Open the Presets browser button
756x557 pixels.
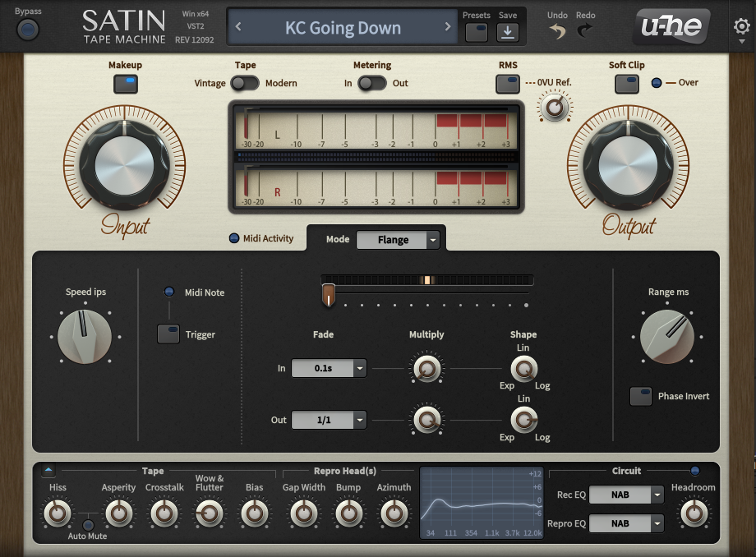point(476,32)
